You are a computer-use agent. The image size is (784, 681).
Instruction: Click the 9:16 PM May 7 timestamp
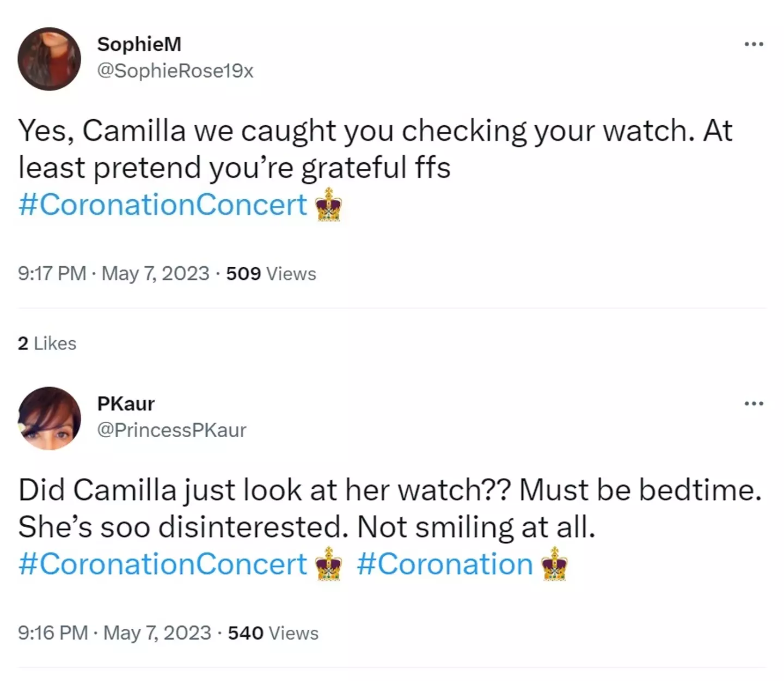(x=112, y=633)
